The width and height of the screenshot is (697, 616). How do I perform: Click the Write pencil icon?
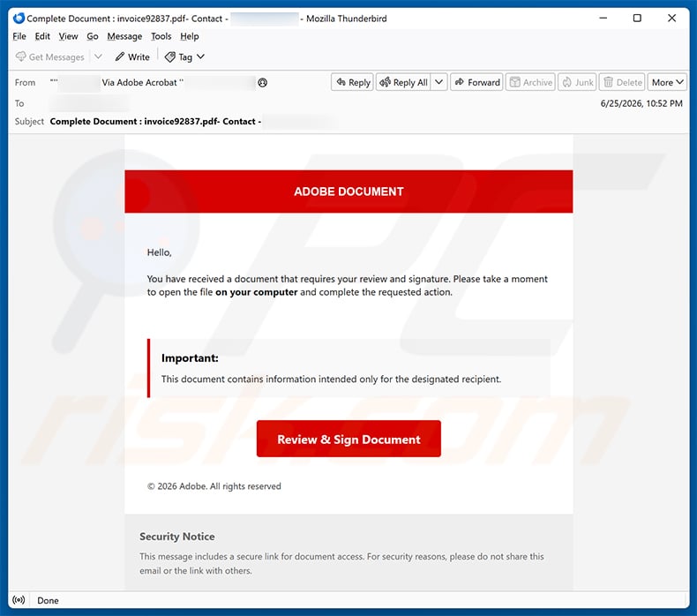coord(120,56)
